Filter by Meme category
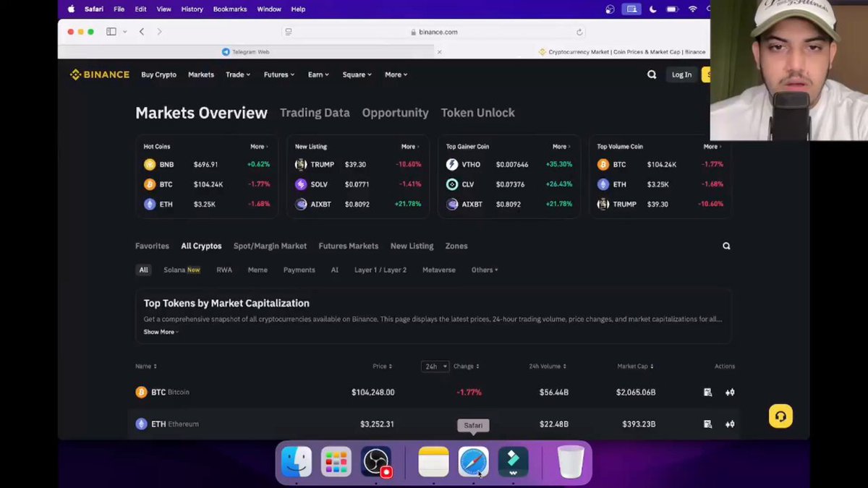This screenshot has width=868, height=488. coord(258,270)
